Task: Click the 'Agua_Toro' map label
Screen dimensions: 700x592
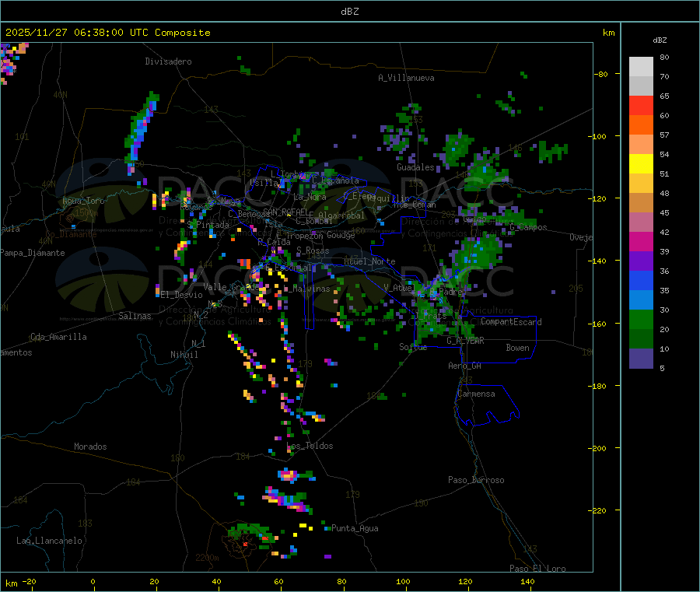Action: pos(83,201)
